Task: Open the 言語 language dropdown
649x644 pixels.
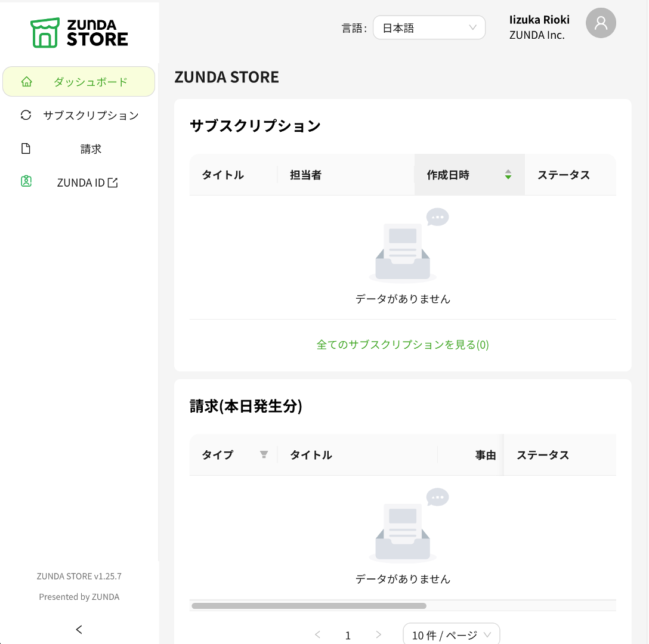Action: point(429,27)
